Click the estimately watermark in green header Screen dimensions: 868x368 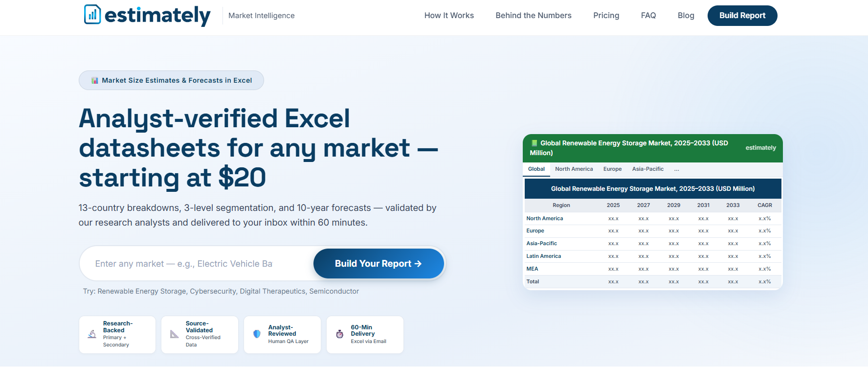(x=760, y=148)
